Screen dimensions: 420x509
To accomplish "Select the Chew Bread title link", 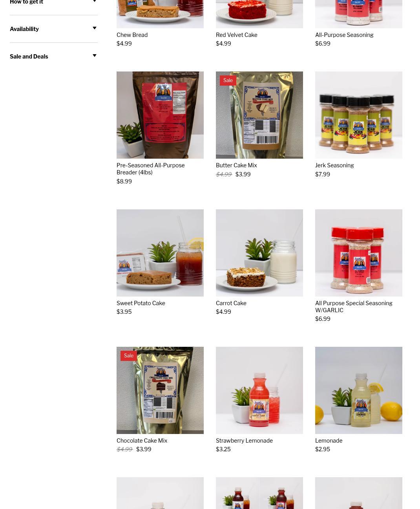I will pyautogui.click(x=132, y=35).
